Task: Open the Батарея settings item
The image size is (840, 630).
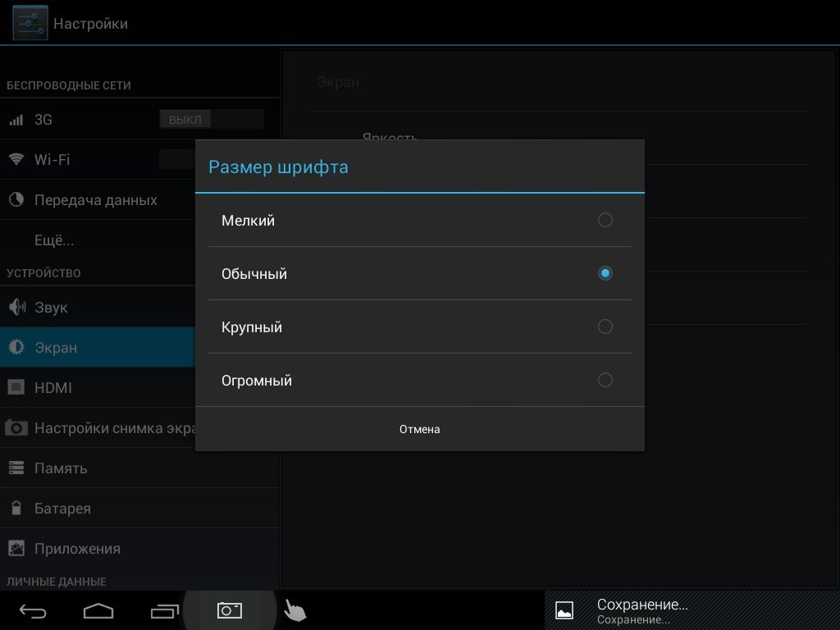Action: point(62,509)
